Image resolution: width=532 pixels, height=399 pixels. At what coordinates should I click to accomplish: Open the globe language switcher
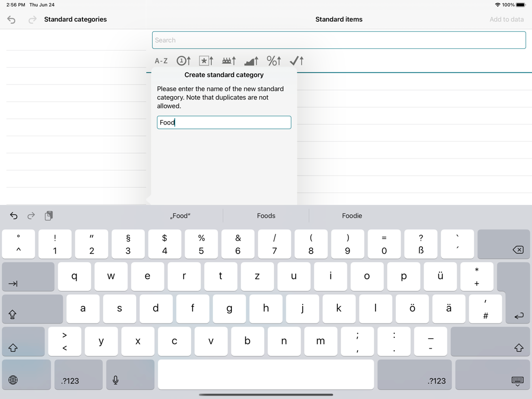pyautogui.click(x=27, y=375)
